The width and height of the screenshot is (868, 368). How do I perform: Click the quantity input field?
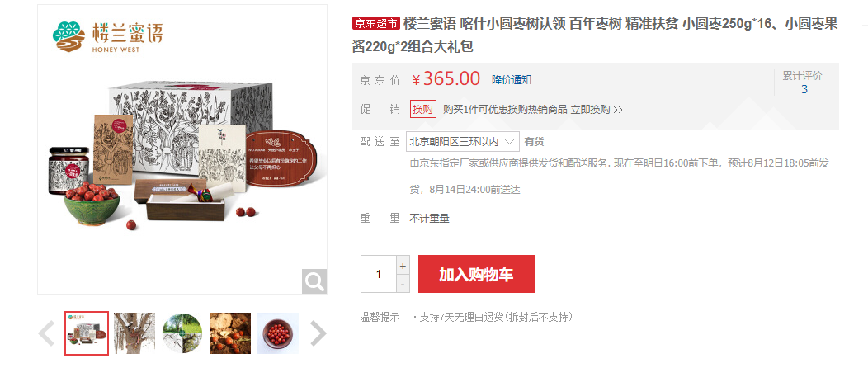pyautogui.click(x=379, y=274)
